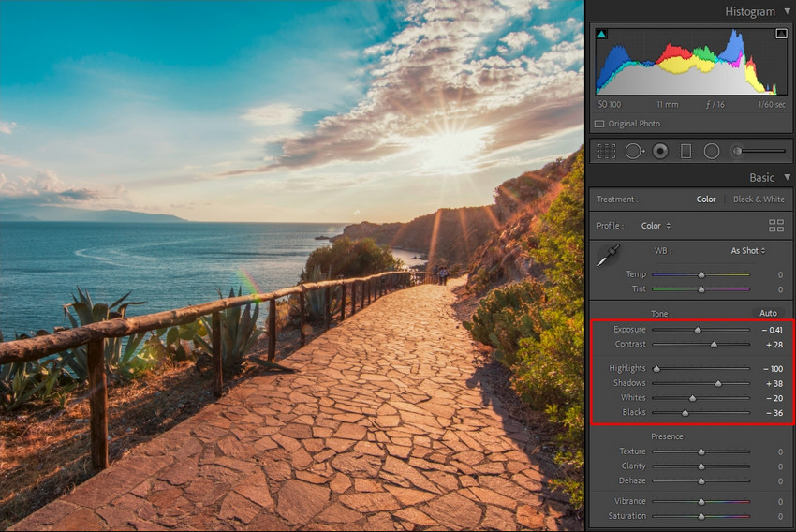Click the Contrast value +28
Viewport: 796px width, 532px height.
[x=774, y=345]
